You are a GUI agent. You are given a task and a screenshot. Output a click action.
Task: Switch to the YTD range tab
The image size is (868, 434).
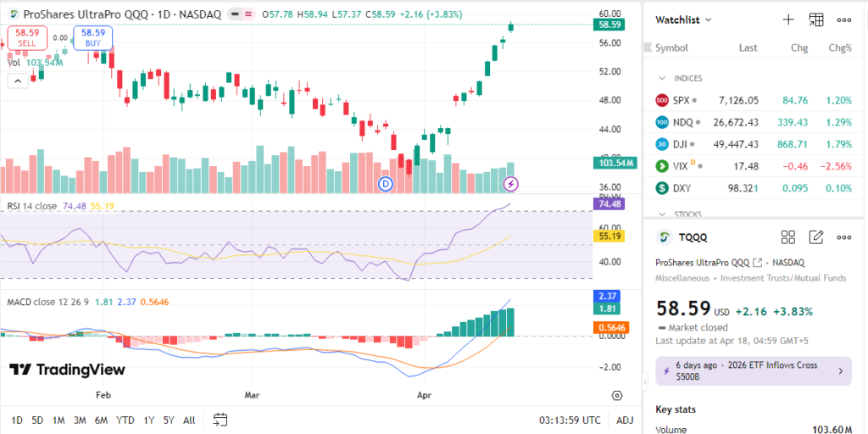click(125, 420)
